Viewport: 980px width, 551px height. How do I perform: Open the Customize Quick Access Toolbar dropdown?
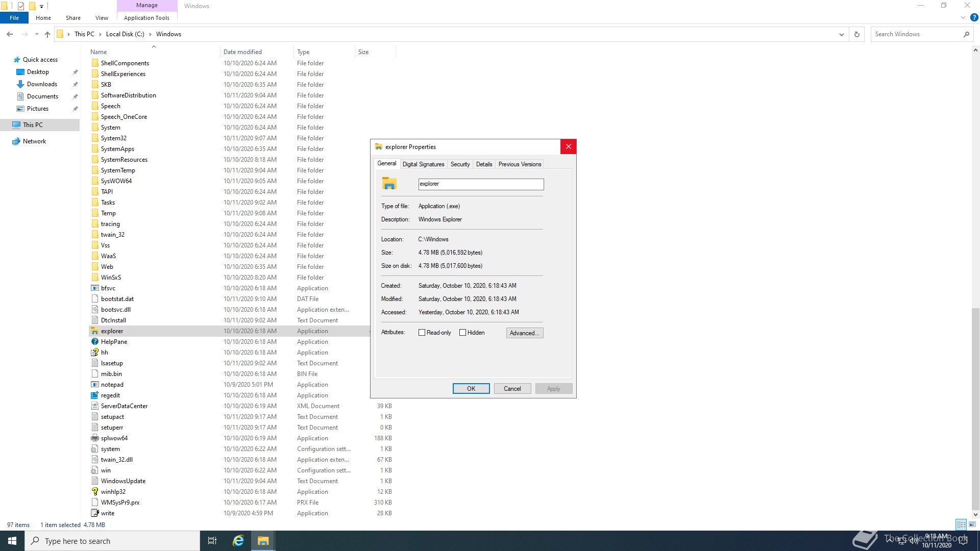click(41, 6)
